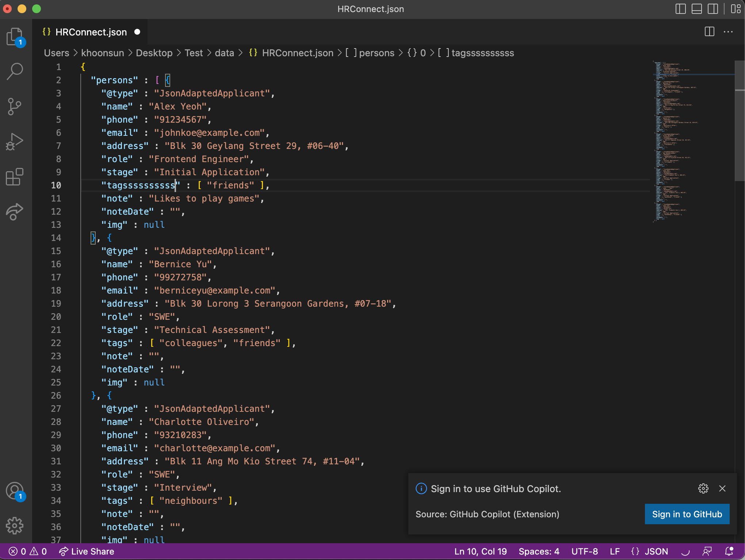The image size is (745, 560).
Task: Open the Live Share activity bar icon
Action: click(x=15, y=211)
